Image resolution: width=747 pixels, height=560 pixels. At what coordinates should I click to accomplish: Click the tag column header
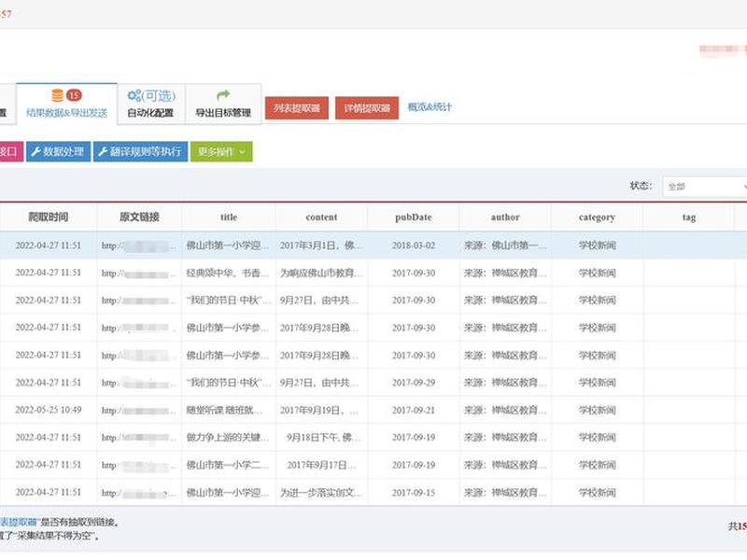(689, 217)
